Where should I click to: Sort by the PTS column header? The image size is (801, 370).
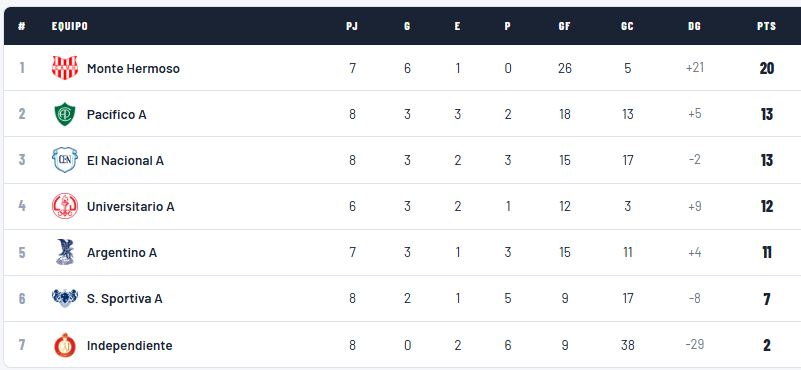click(766, 26)
